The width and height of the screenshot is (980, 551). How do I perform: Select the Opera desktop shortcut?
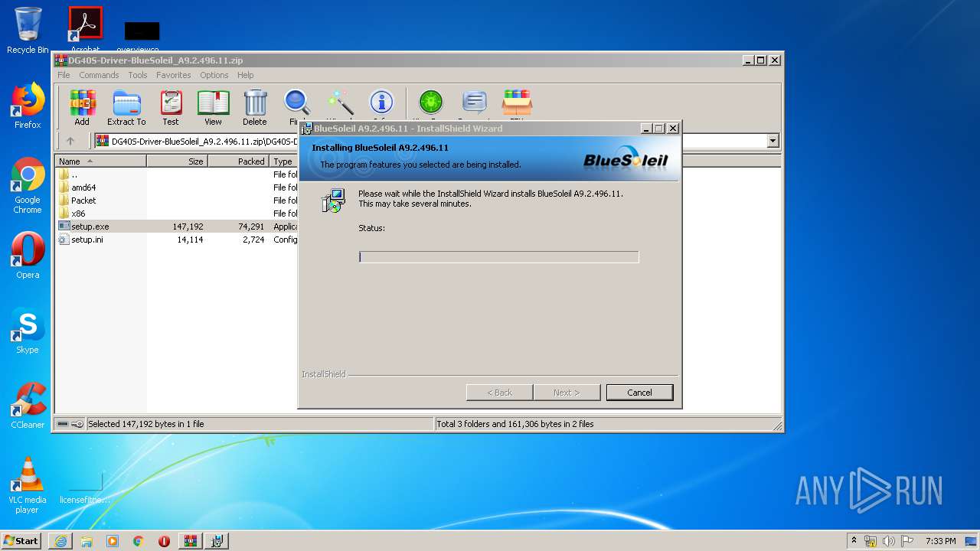tap(28, 256)
